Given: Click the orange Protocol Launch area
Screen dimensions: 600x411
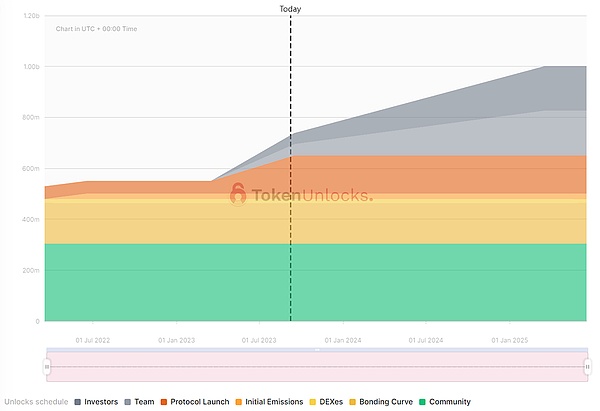Looking at the screenshot, I should [400, 175].
